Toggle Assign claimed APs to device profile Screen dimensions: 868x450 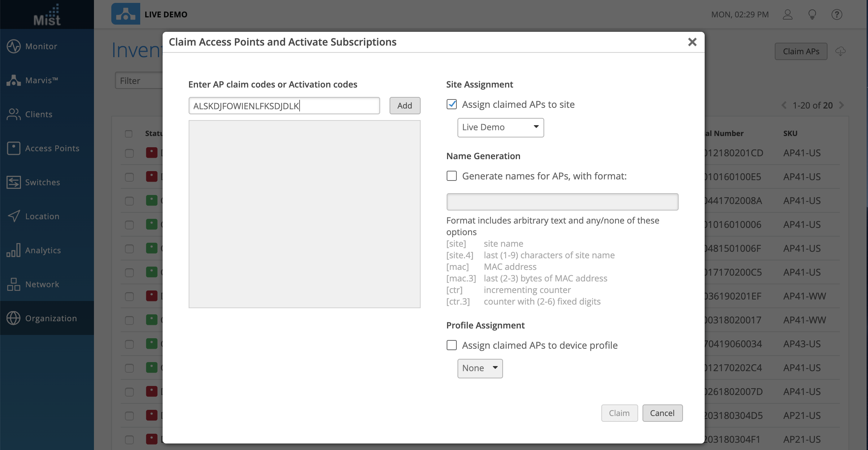tap(451, 345)
